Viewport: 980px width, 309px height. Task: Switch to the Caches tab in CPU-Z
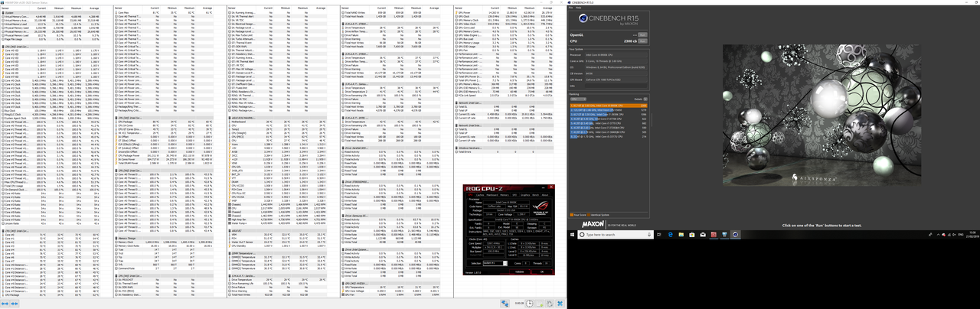(480, 195)
